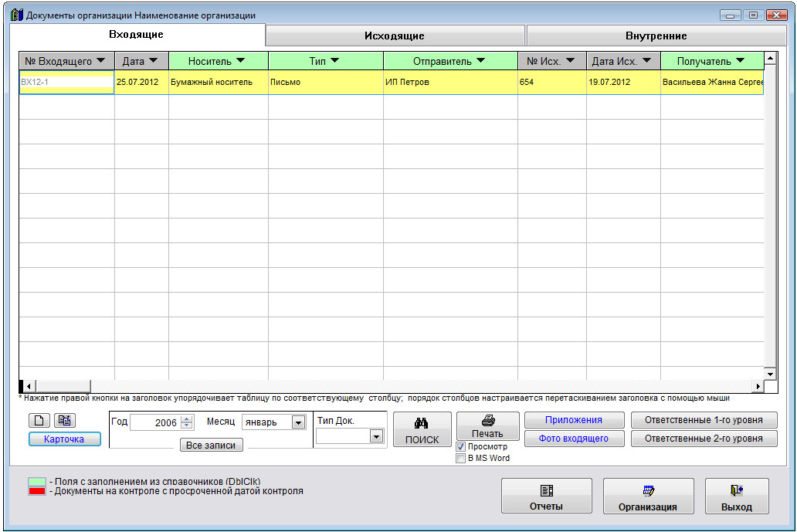This screenshot has width=797, height=532.
Task: Toggle the Просмотр checkbox
Action: click(461, 447)
